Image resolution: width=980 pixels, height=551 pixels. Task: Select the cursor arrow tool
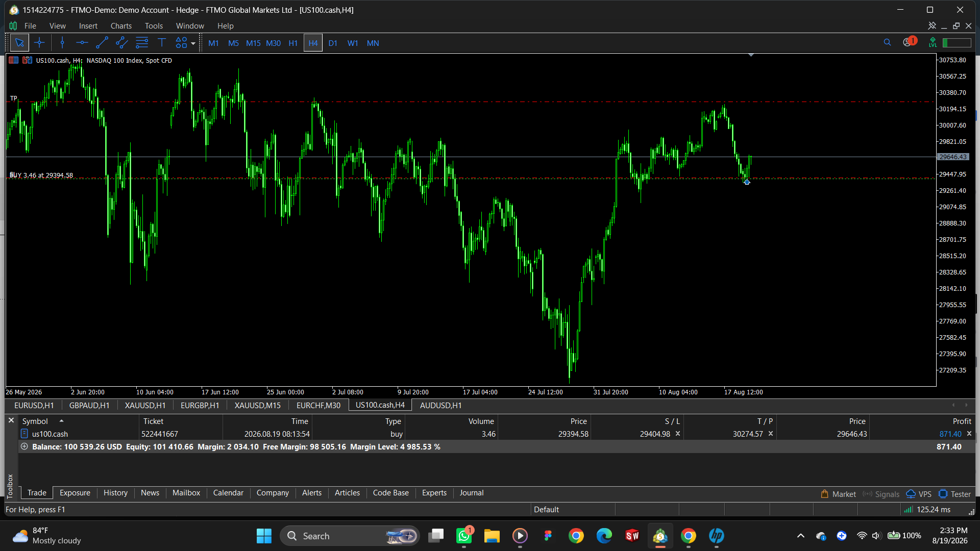(x=19, y=43)
